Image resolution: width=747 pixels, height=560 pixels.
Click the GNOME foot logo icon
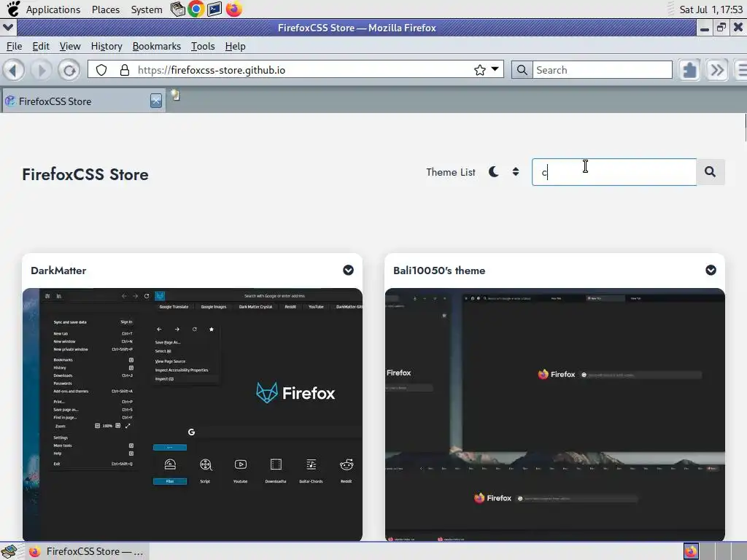coord(13,9)
